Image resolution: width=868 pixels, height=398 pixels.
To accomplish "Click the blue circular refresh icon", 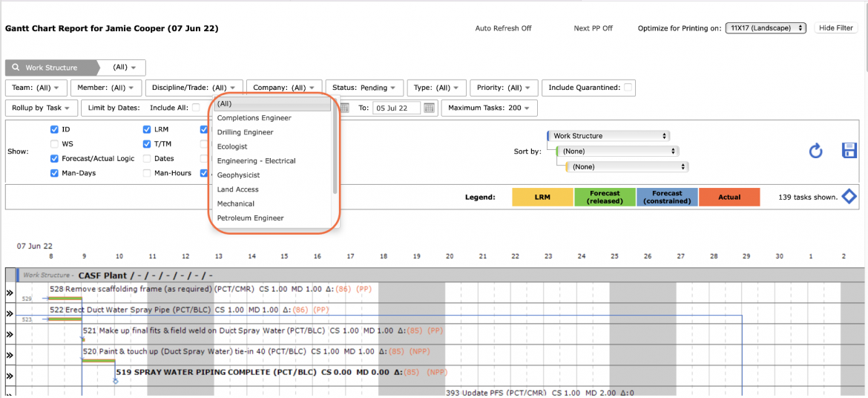I will pos(816,150).
